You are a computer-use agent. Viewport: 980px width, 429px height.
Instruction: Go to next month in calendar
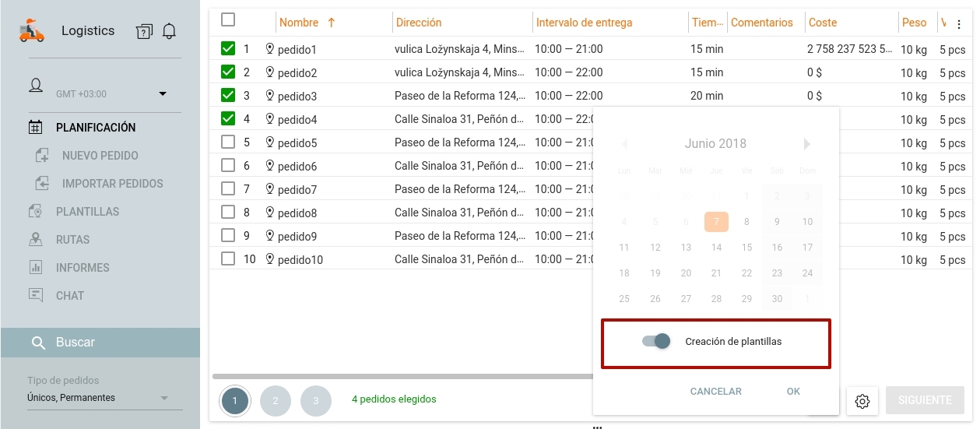(807, 144)
